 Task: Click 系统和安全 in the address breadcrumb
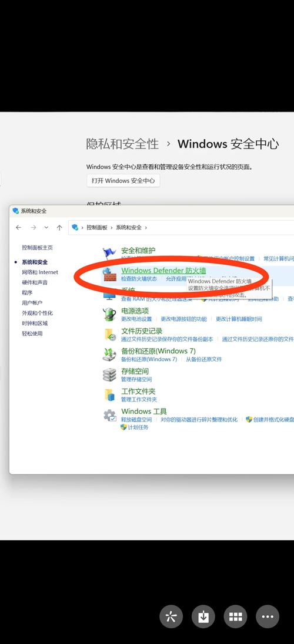(129, 227)
